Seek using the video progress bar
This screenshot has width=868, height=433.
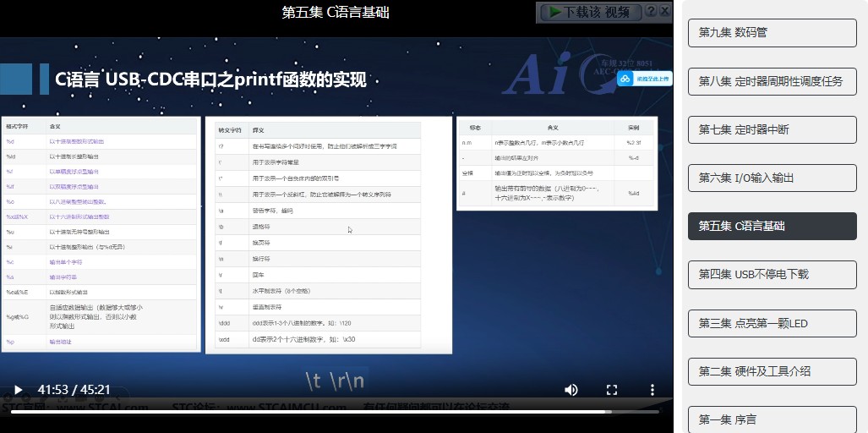click(x=335, y=411)
